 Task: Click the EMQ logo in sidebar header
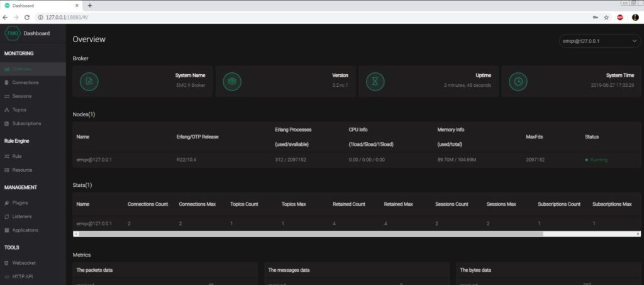12,33
